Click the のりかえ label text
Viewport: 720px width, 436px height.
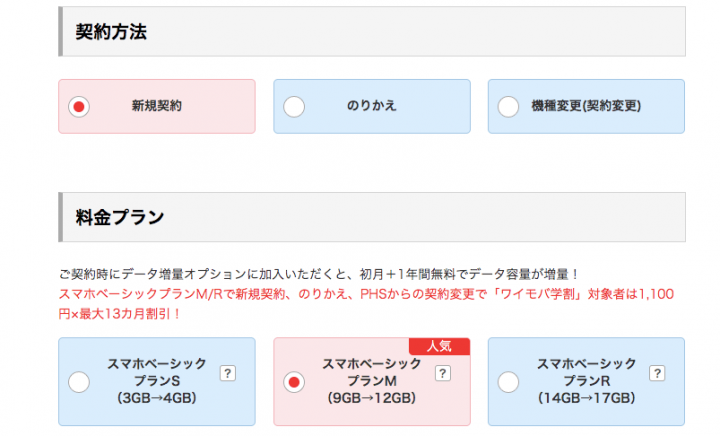click(371, 106)
